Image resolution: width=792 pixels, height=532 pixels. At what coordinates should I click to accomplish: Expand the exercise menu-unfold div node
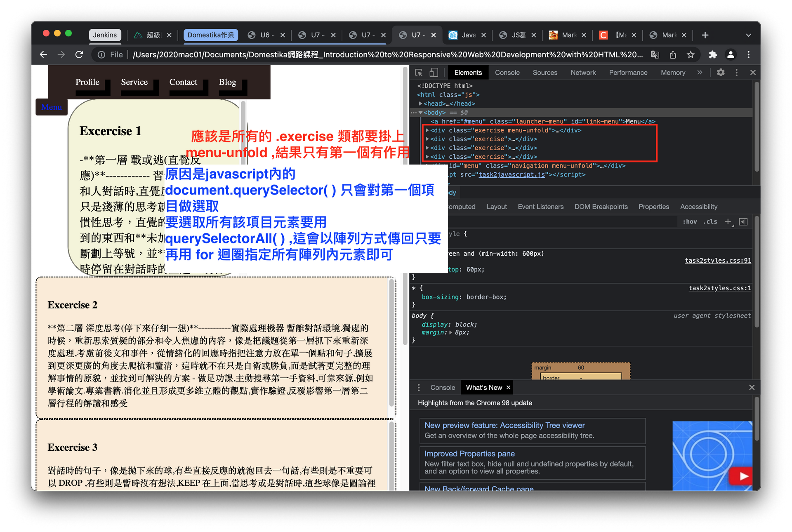click(x=427, y=130)
